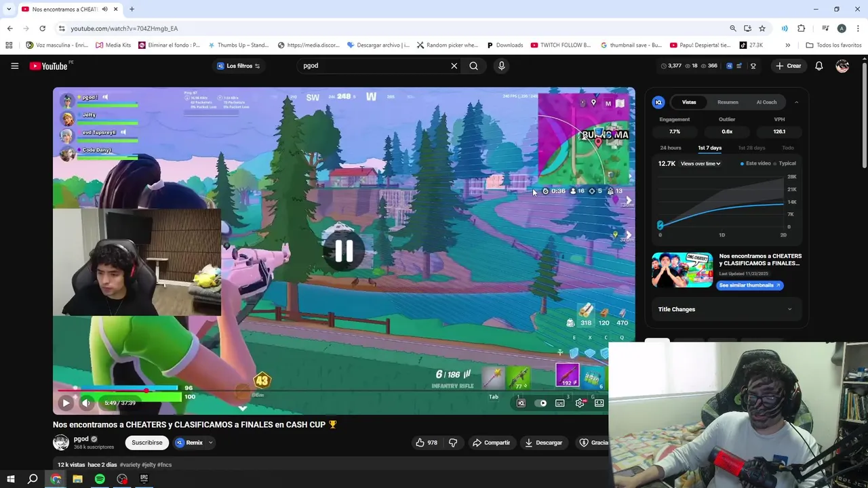Mute the video with the volume icon
This screenshot has height=488, width=868.
[86, 403]
